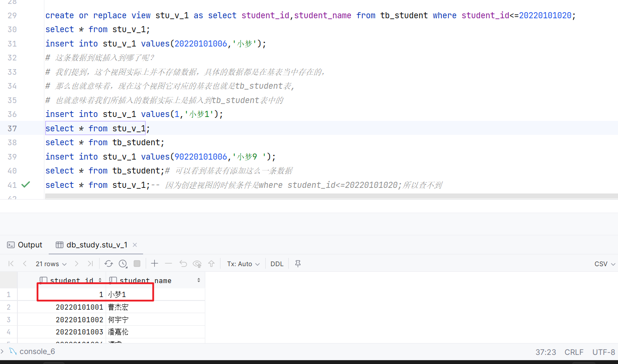Open Tx: Auto transaction mode dropdown

(x=243, y=264)
